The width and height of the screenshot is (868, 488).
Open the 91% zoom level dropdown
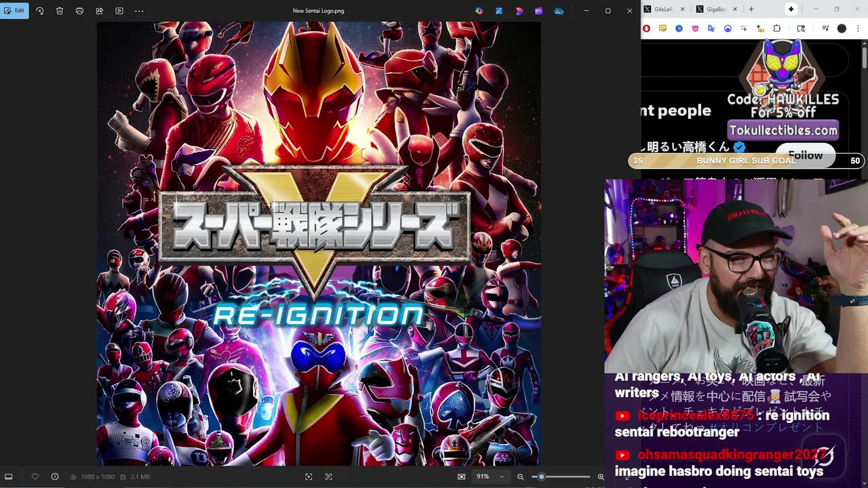[491, 476]
